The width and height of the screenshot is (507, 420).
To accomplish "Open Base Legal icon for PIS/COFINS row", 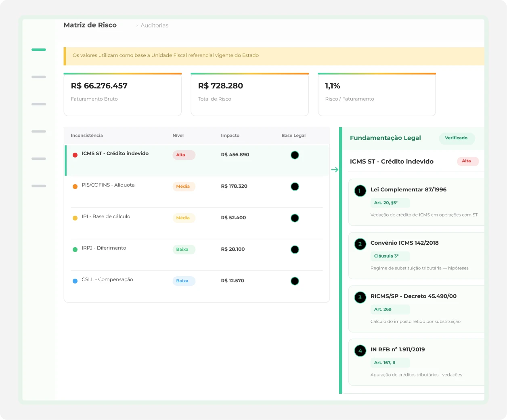I will coord(295,187).
